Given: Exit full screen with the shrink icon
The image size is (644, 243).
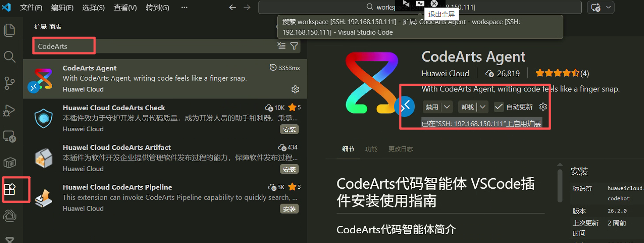Looking at the screenshot, I should pyautogui.click(x=420, y=4).
